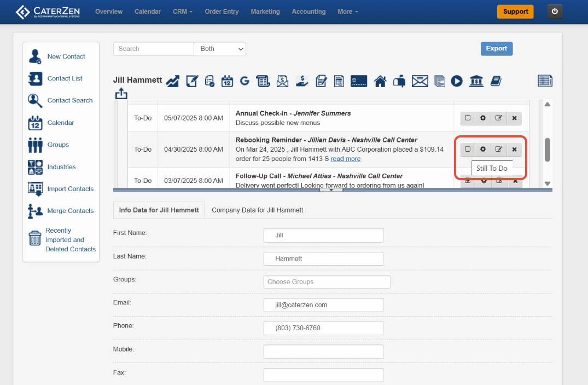Open the Accounting section
The image size is (588, 385).
(x=308, y=12)
